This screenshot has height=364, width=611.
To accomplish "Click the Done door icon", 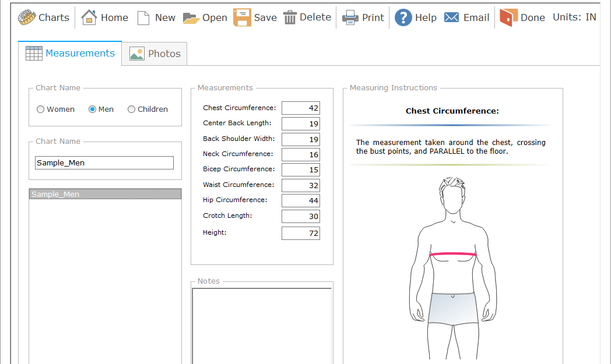I will 508,17.
